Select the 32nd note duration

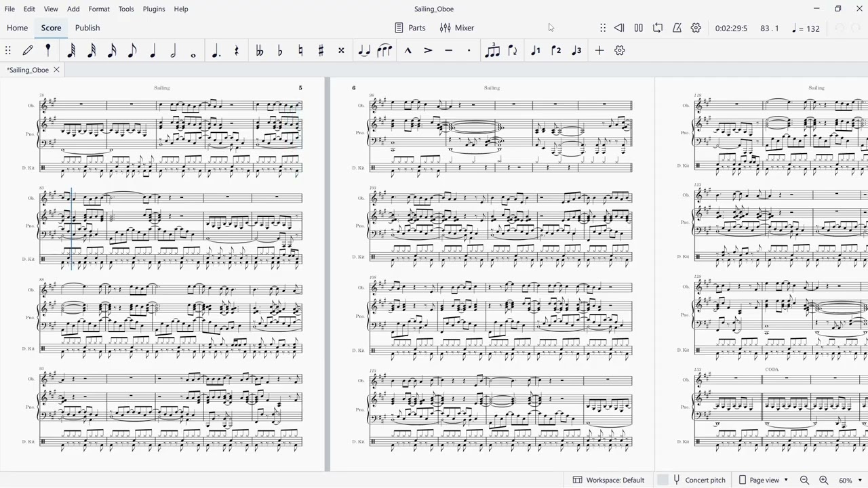point(92,50)
